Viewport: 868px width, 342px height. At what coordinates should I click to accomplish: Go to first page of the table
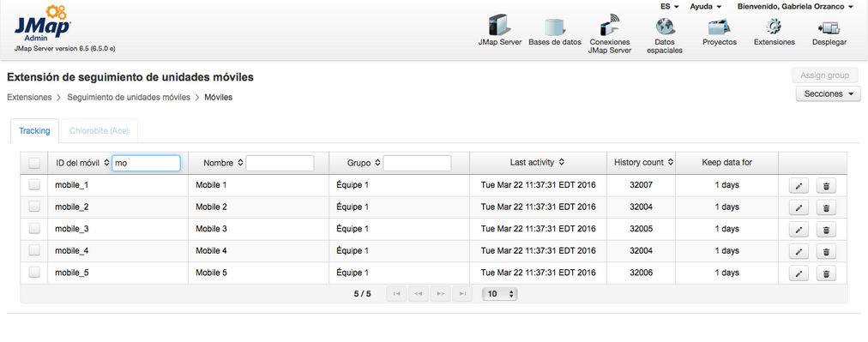click(396, 294)
